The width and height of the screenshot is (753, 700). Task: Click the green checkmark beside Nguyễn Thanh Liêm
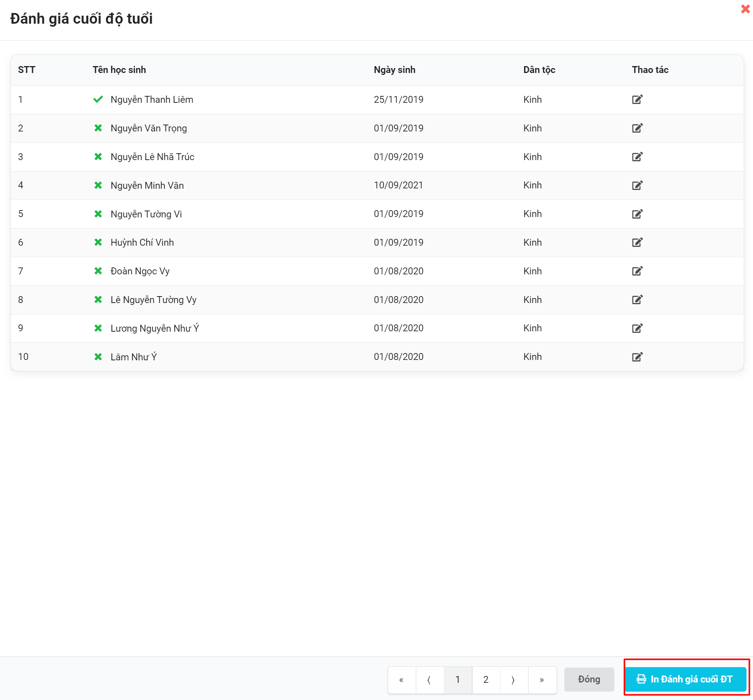(98, 99)
